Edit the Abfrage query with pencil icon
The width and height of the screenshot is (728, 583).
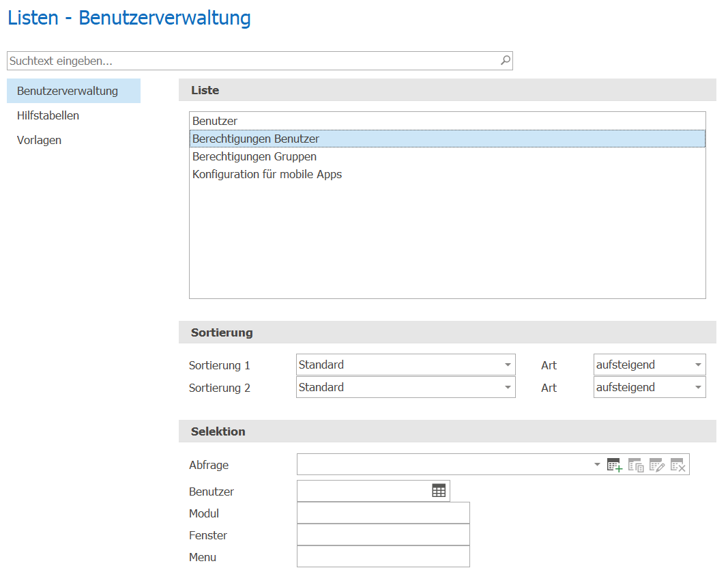point(657,465)
